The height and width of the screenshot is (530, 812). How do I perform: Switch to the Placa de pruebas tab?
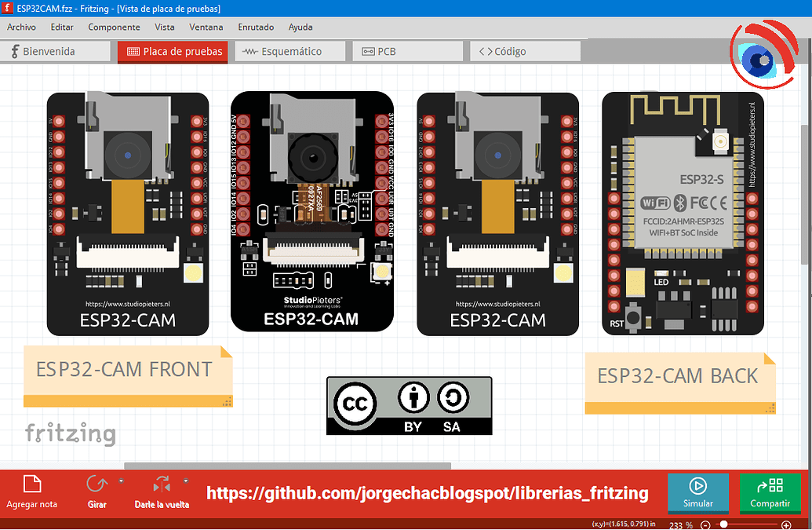tap(173, 51)
